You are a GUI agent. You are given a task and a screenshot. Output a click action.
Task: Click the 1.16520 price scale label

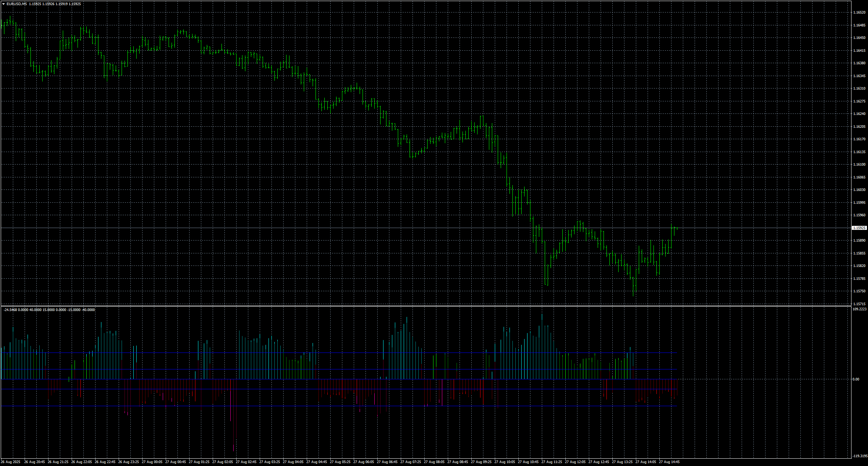pos(859,12)
